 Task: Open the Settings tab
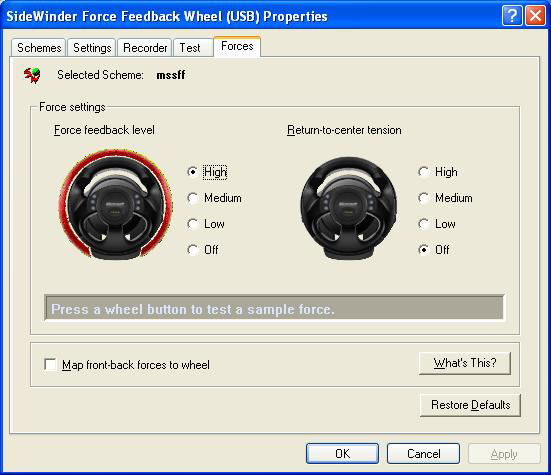click(92, 48)
